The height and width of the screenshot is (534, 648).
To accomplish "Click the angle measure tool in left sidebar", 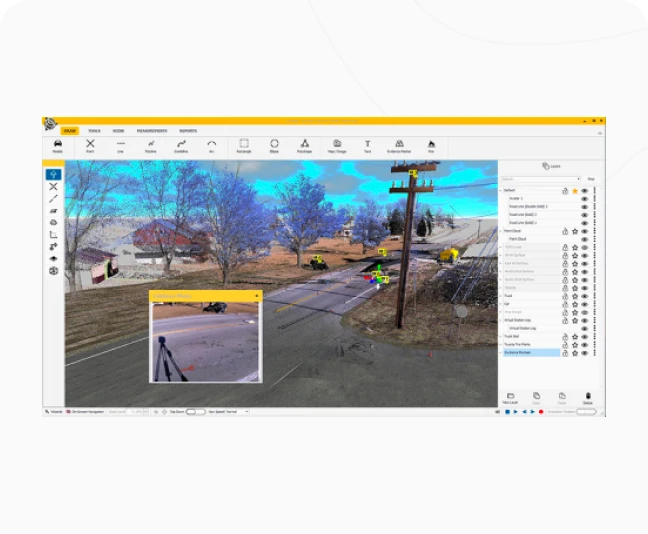I will [x=53, y=235].
